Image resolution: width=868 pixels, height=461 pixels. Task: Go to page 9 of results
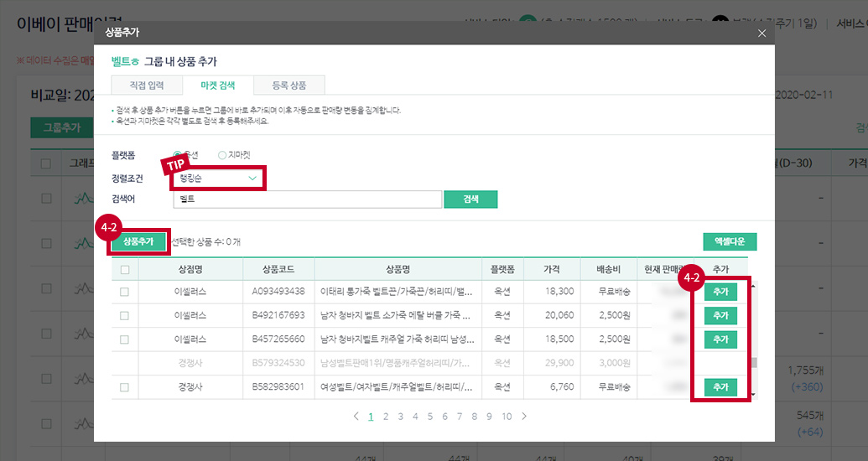coord(490,417)
